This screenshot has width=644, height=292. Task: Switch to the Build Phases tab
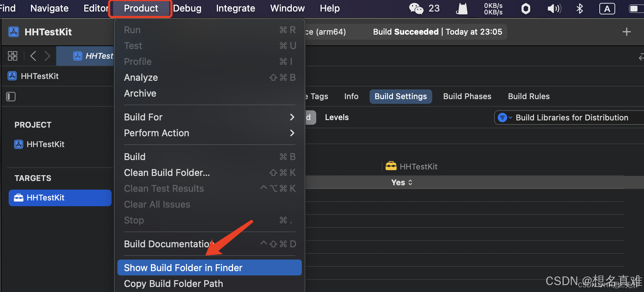pos(467,96)
